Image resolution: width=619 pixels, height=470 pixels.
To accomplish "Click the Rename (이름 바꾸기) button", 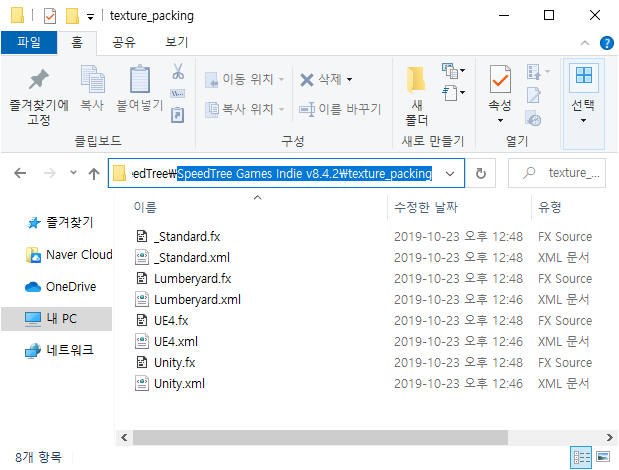I will (x=340, y=109).
